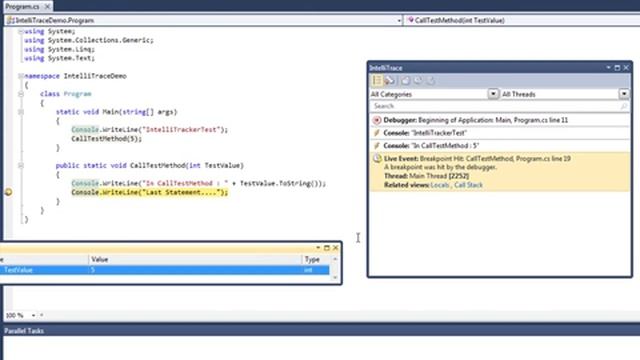This screenshot has height=360, width=640.
Task: Maximize the IntelliTrace window
Action: tap(617, 68)
